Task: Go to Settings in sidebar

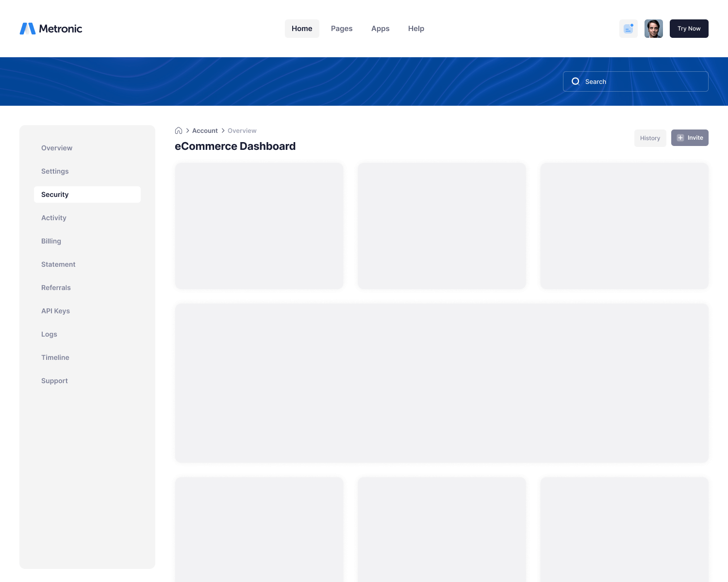Action: (x=55, y=171)
